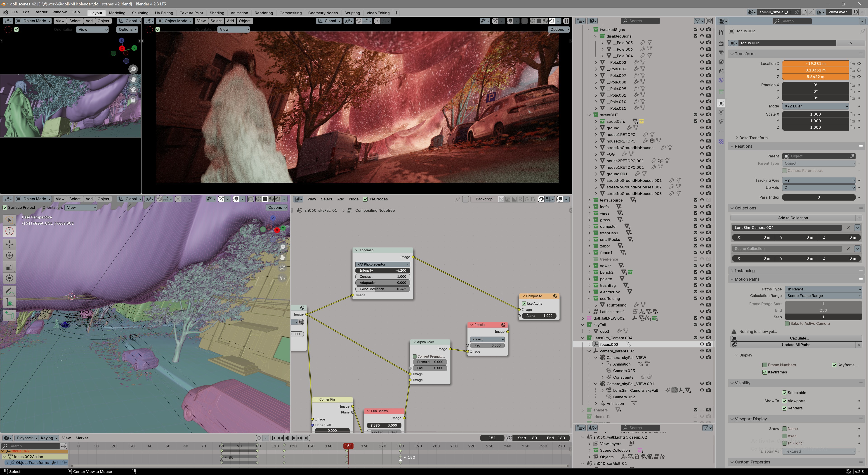Enable Frame Numbers in Motion Paths display
868x475 pixels.
click(x=765, y=365)
